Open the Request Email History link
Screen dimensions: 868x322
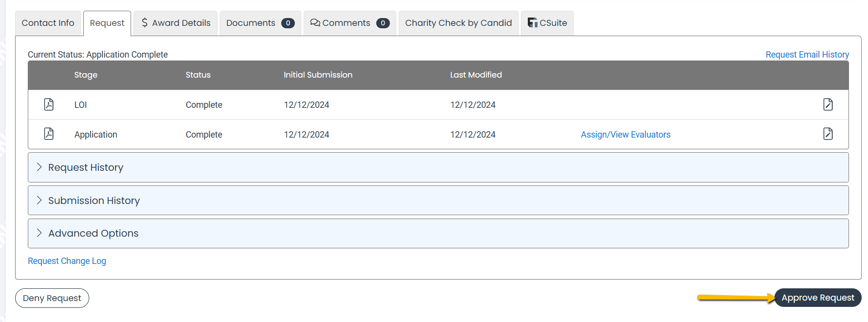[807, 55]
